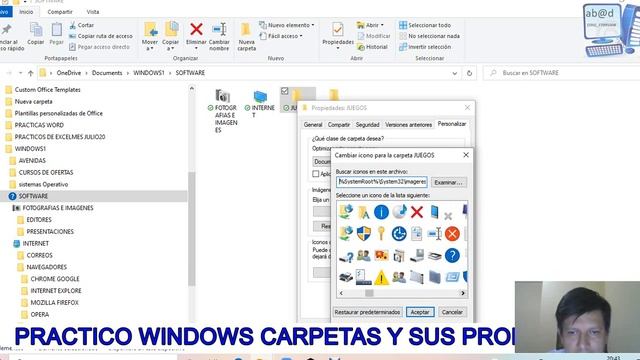Switch to the Vista ribbon tab
Image resolution: width=640 pixels, height=360 pixels.
coord(93,12)
